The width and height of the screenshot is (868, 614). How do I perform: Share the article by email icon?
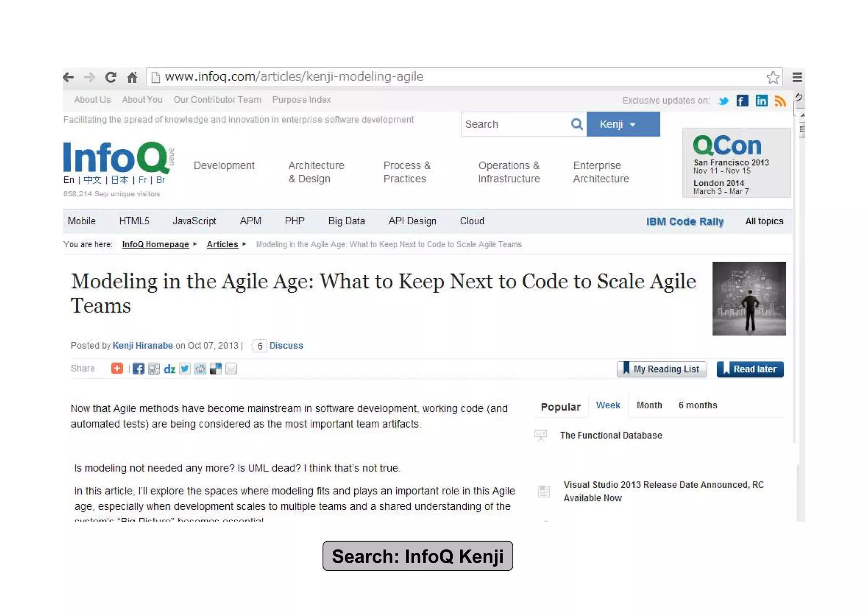[231, 369]
